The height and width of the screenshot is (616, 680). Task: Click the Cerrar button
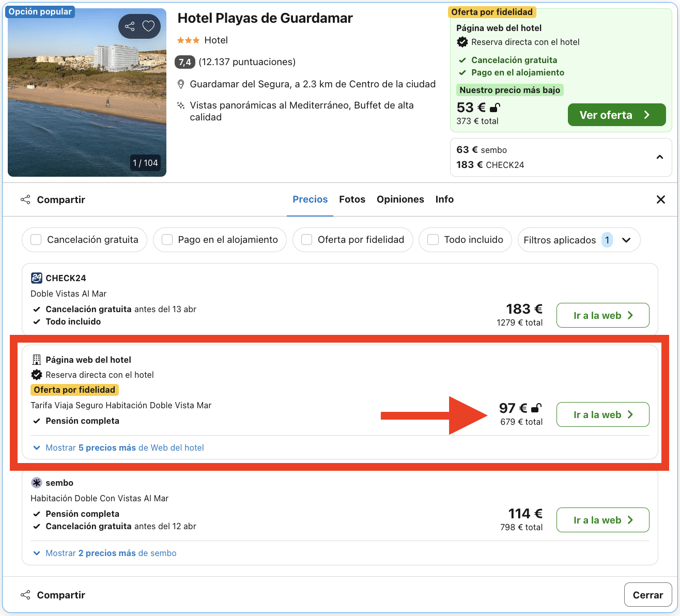pyautogui.click(x=648, y=595)
